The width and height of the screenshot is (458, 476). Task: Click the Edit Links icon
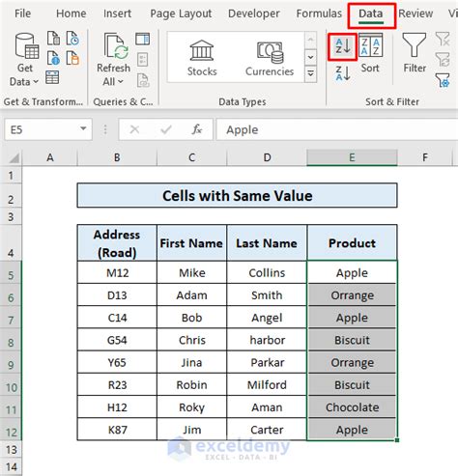(x=143, y=80)
